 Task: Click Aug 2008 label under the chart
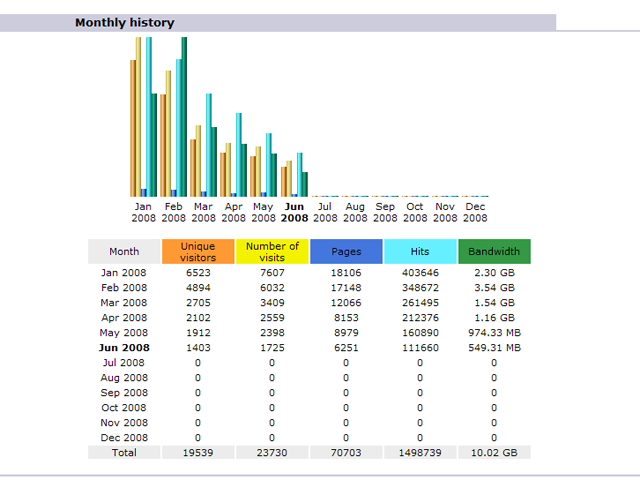(355, 212)
